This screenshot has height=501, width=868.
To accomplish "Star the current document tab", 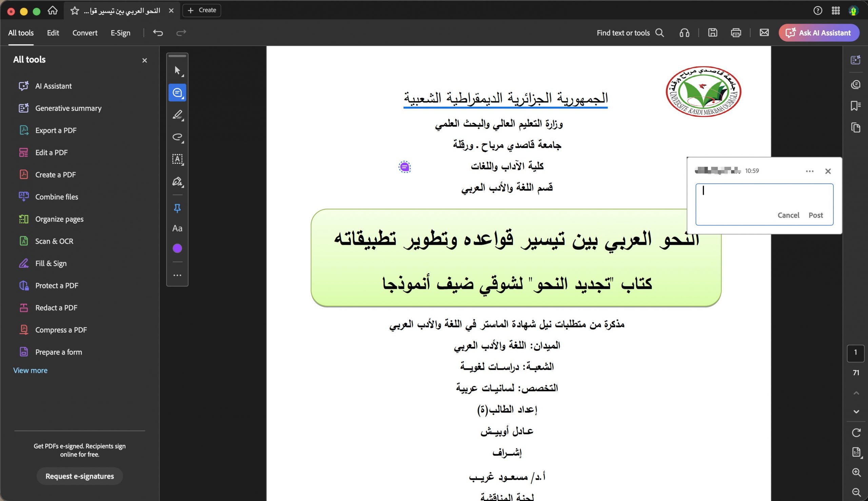I will [x=74, y=11].
